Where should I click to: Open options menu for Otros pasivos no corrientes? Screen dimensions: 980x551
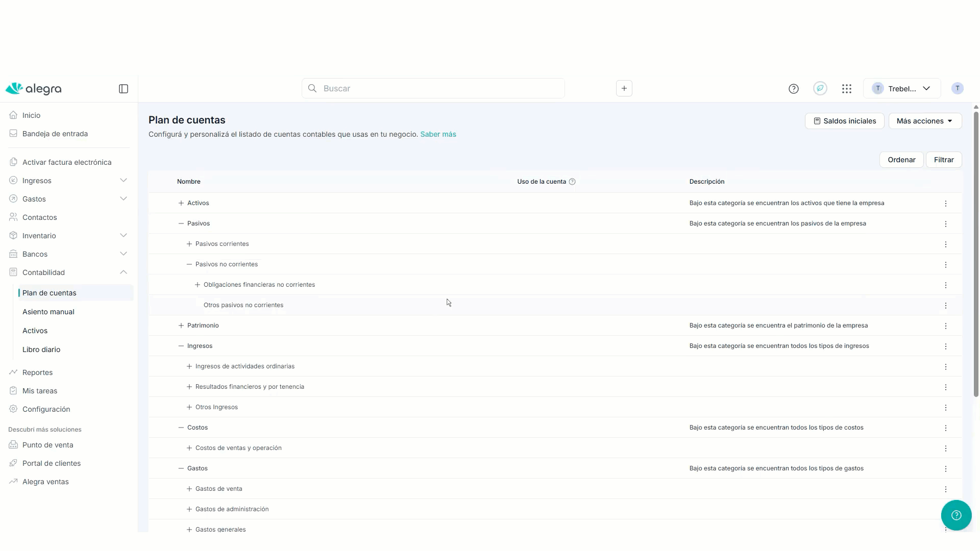(x=946, y=306)
